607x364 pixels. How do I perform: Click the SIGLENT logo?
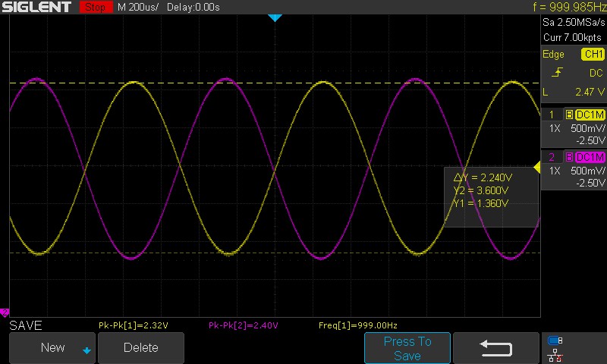[36, 7]
